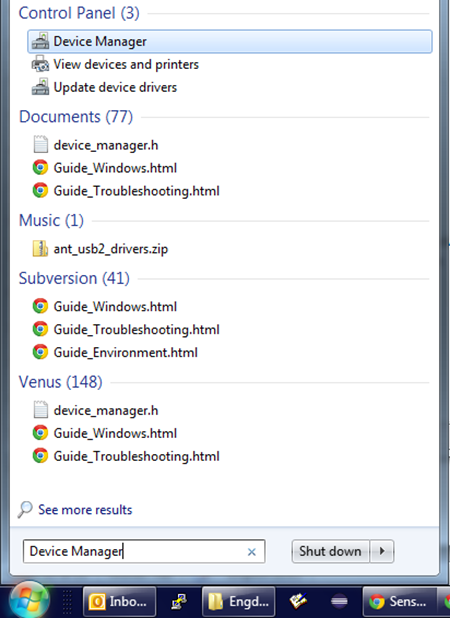The image size is (450, 618).
Task: Open Device Manager from Control Panel results
Action: point(230,41)
